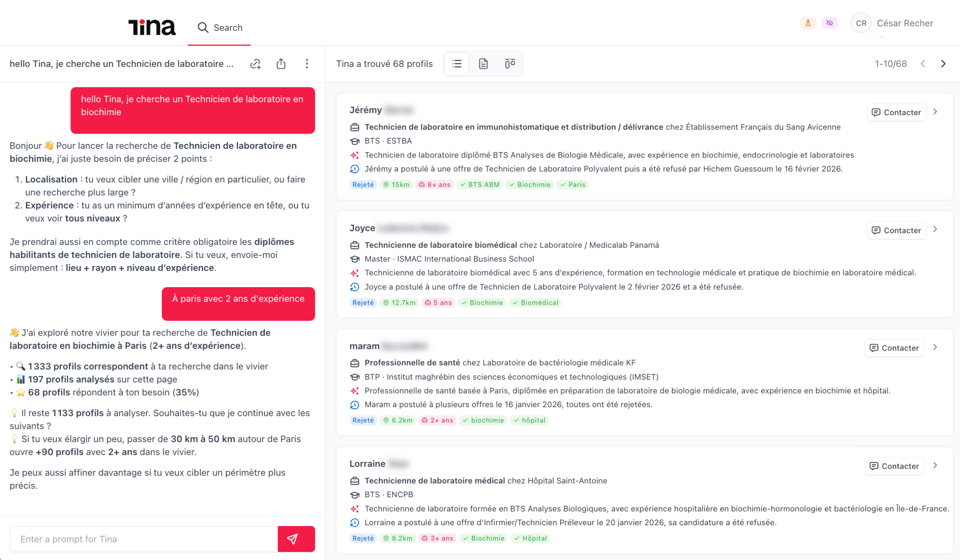Expand maram's profile chevron
The image size is (960, 560).
click(935, 347)
